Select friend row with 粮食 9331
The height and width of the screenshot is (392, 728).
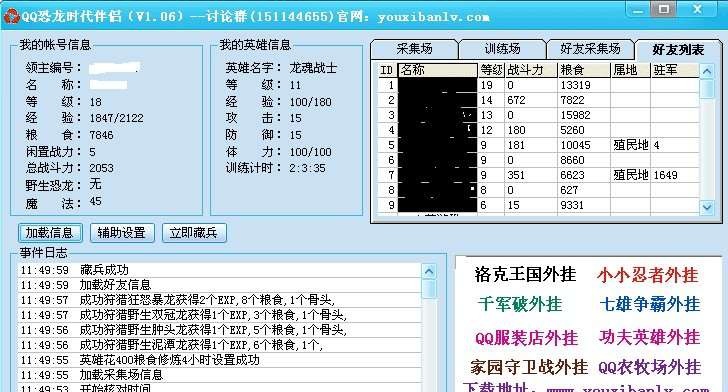tap(539, 205)
